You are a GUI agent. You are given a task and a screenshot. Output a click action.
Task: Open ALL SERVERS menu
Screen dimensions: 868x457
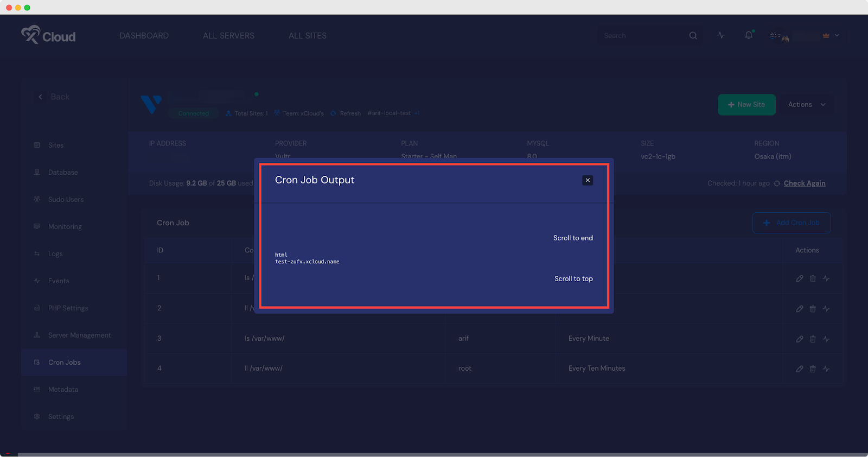228,36
